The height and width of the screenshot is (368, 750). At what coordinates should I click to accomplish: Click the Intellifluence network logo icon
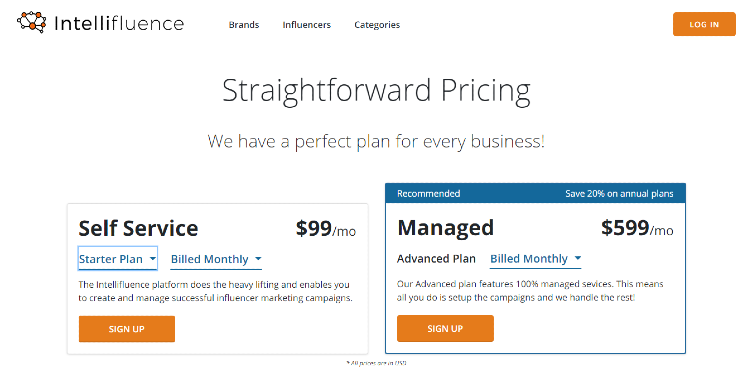32,22
